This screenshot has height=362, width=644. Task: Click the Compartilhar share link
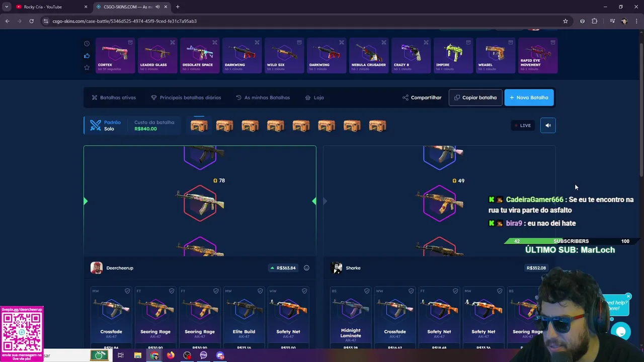click(422, 98)
